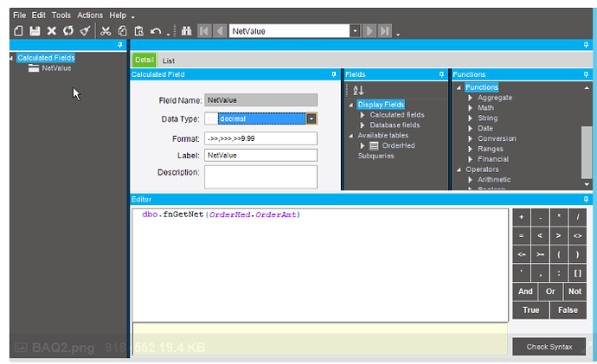Click the New document toolbar icon
The width and height of the screenshot is (597, 364).
pos(18,31)
